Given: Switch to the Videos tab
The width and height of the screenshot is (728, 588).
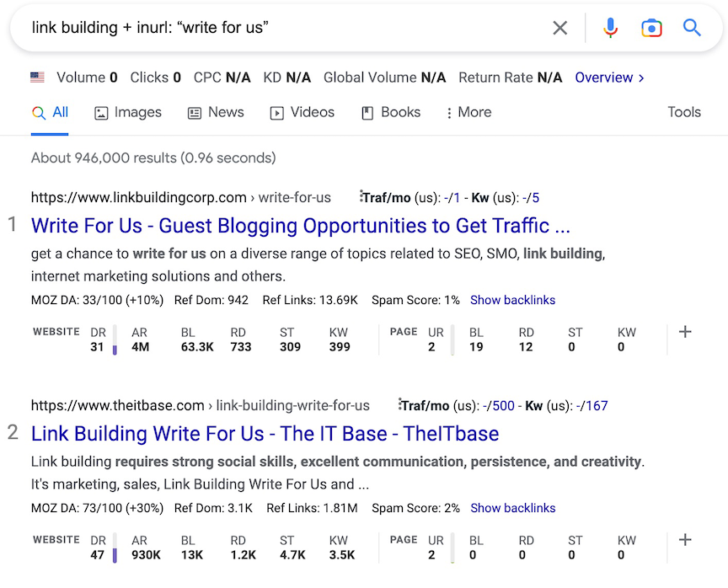Looking at the screenshot, I should point(302,112).
